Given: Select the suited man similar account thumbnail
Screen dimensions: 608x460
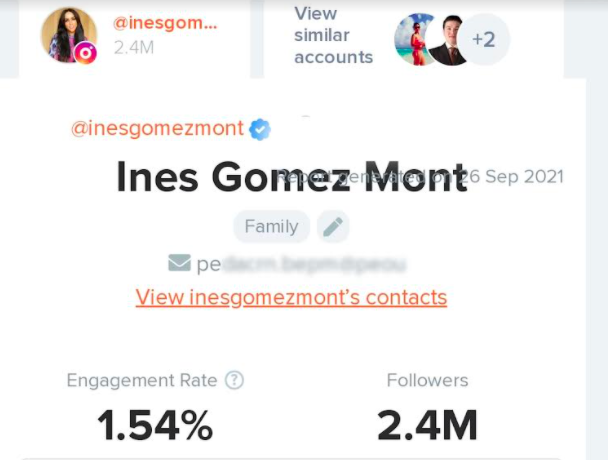Looking at the screenshot, I should (450, 40).
